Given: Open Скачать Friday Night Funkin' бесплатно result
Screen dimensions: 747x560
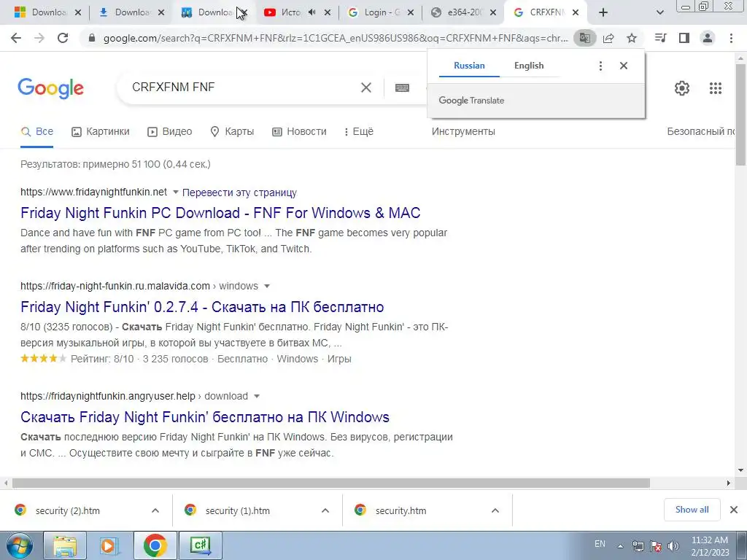Looking at the screenshot, I should pyautogui.click(x=205, y=417).
